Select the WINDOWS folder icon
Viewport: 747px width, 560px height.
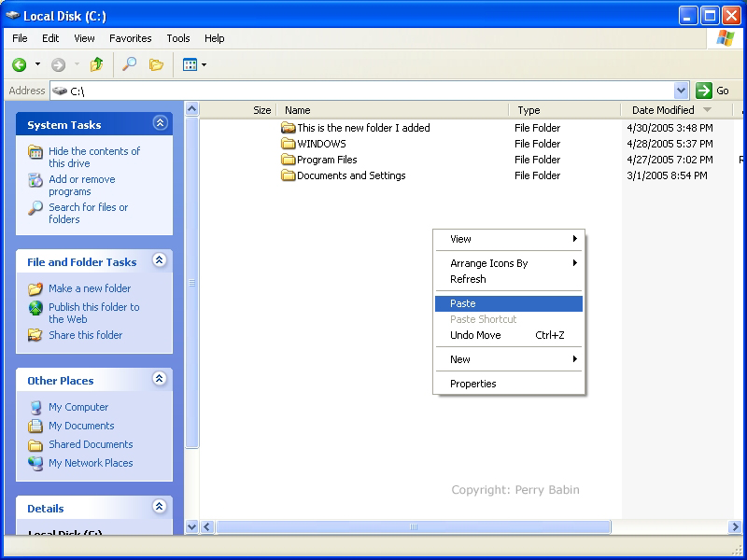(289, 144)
